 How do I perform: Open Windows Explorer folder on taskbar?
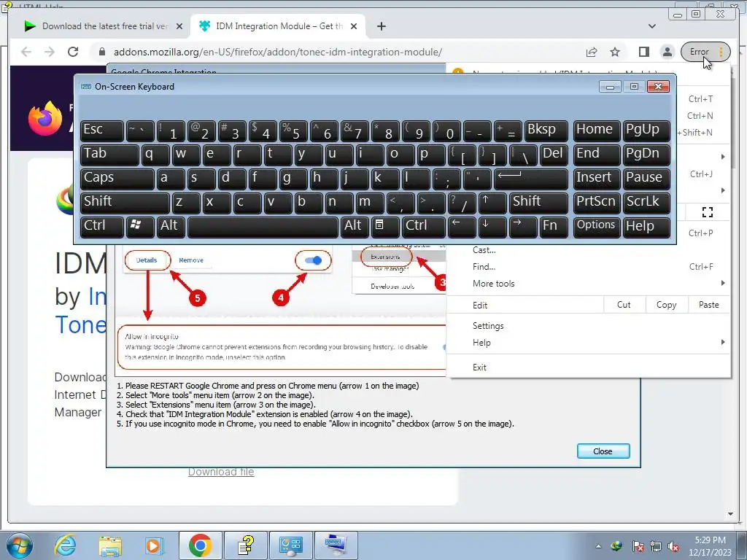pyautogui.click(x=110, y=545)
